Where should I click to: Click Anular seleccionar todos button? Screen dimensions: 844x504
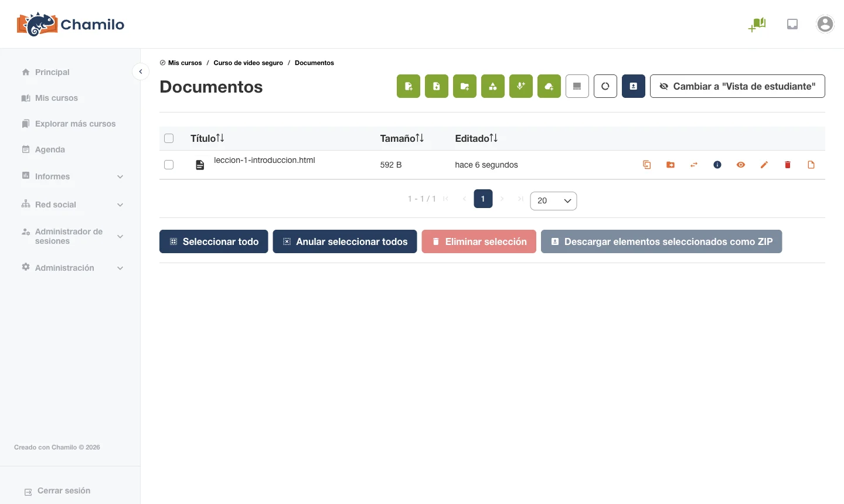tap(345, 241)
